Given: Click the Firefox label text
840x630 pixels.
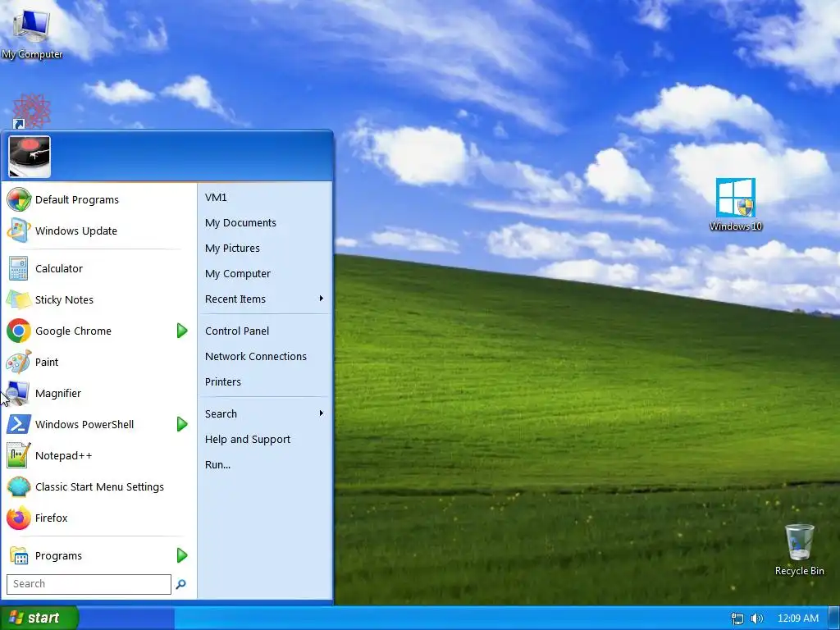Looking at the screenshot, I should (52, 518).
